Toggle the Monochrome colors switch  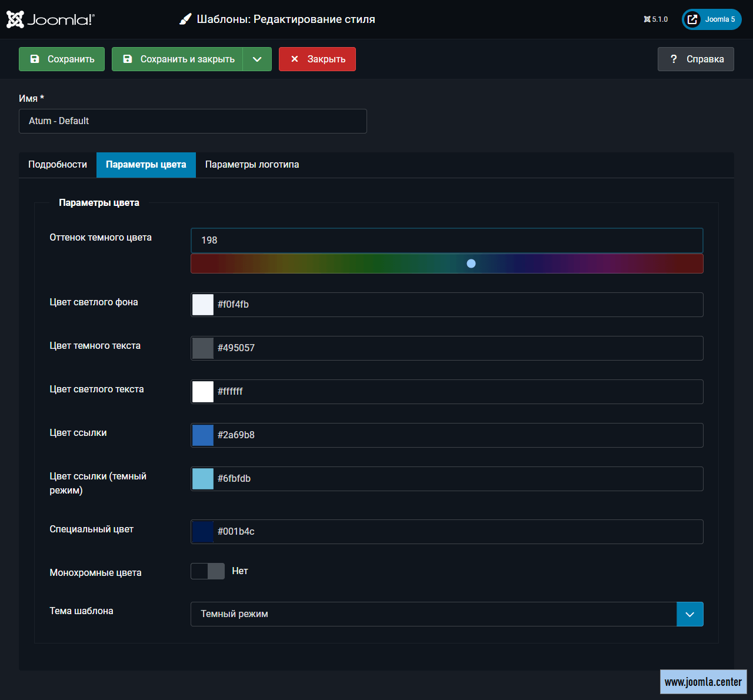[208, 571]
